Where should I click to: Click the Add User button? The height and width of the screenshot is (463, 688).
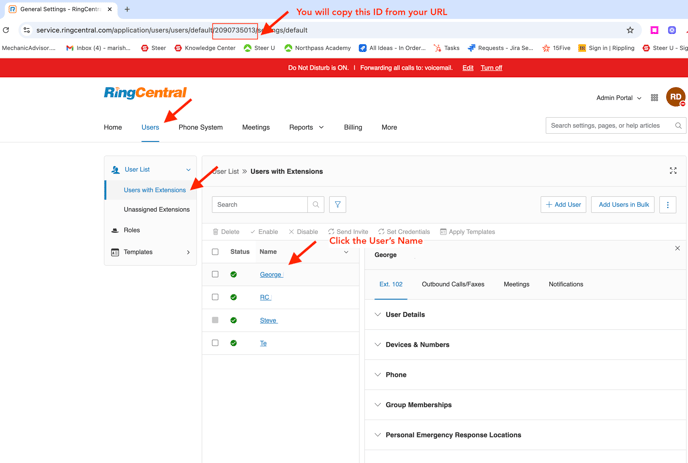pos(563,205)
